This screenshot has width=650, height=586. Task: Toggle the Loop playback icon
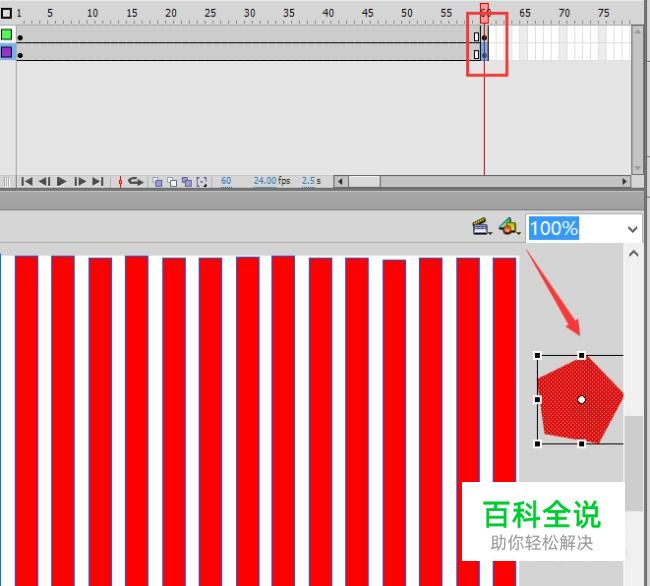point(136,182)
